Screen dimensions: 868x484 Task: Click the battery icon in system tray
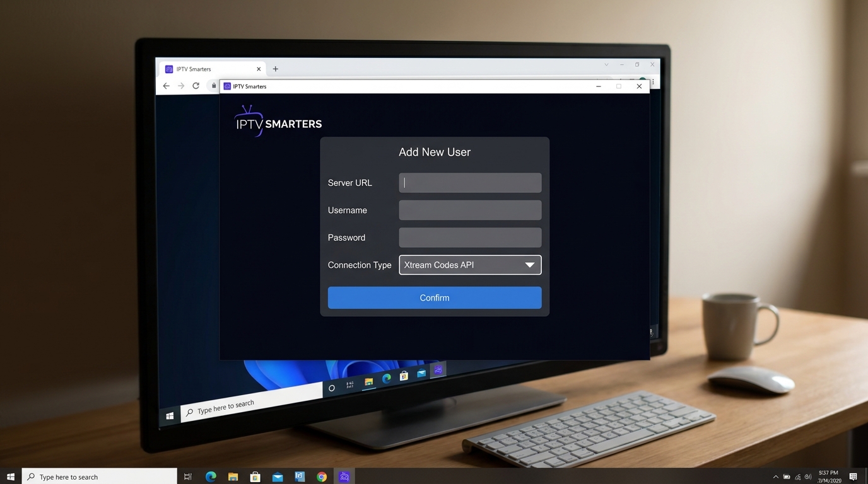click(x=787, y=476)
